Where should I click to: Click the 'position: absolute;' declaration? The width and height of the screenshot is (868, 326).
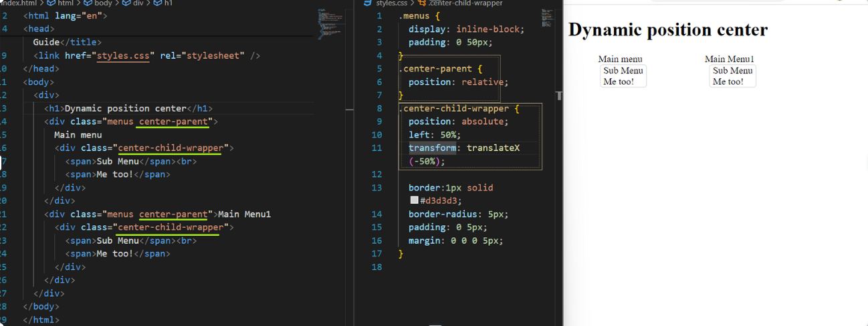459,122
